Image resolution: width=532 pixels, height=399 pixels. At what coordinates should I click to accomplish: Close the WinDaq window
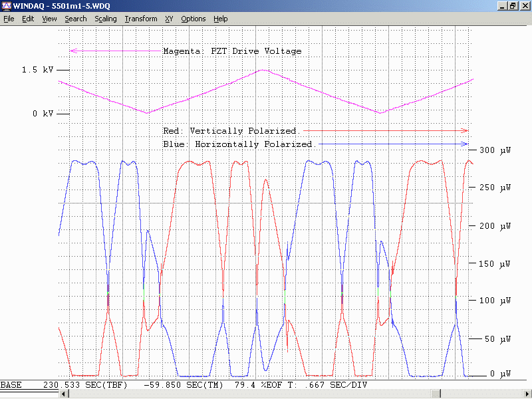(524, 6)
